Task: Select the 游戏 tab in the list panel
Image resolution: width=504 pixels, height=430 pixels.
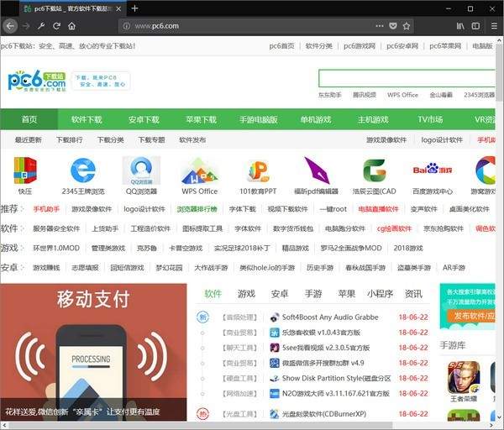Action: tap(246, 294)
